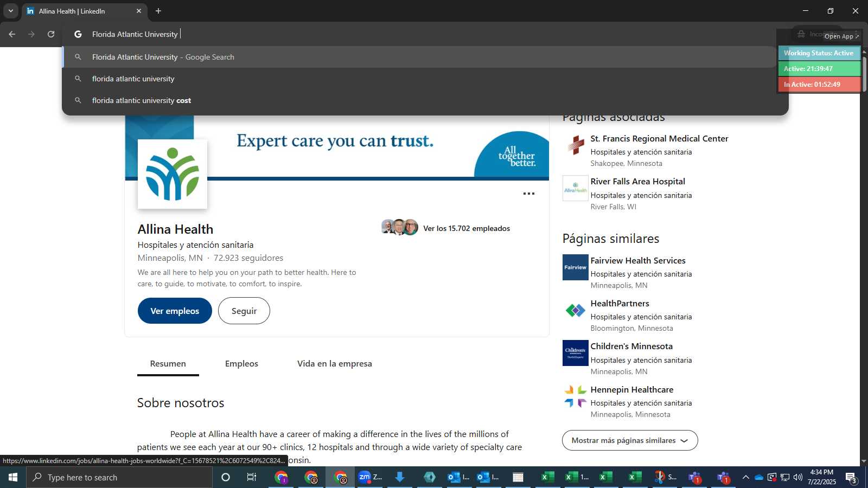The height and width of the screenshot is (488, 868).
Task: Click the River Falls Area Hospital logo
Action: [576, 188]
